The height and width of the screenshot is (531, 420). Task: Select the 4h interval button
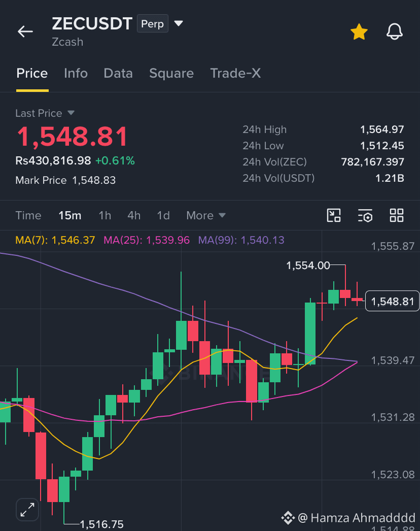click(134, 215)
